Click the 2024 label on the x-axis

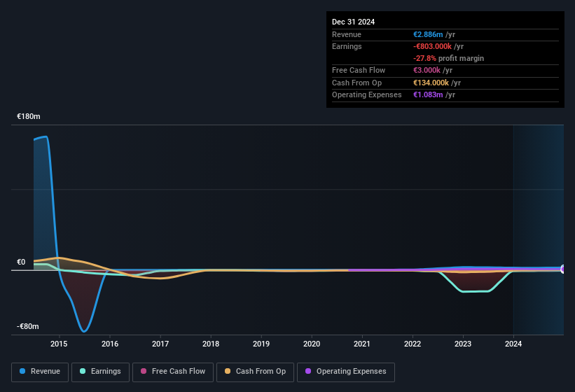[513, 344]
